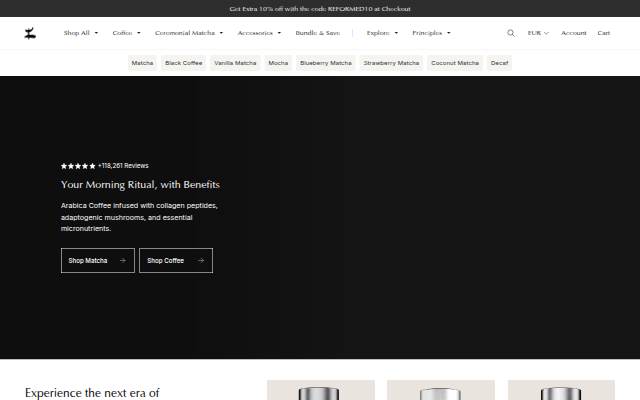Open the last product thumbnail card

point(561,390)
